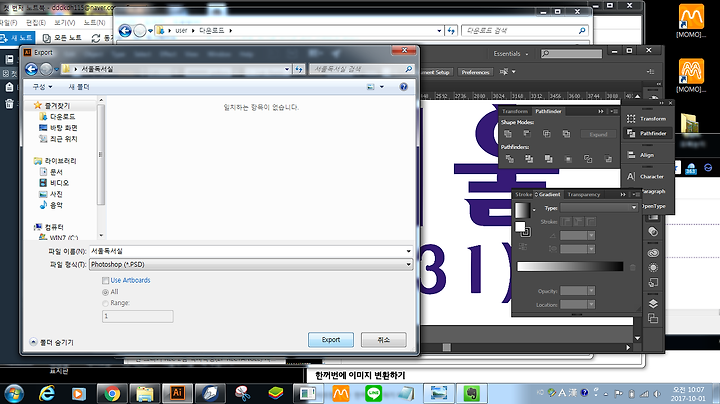Click the 파일 이름 file name field
720x404 pixels.
251,251
